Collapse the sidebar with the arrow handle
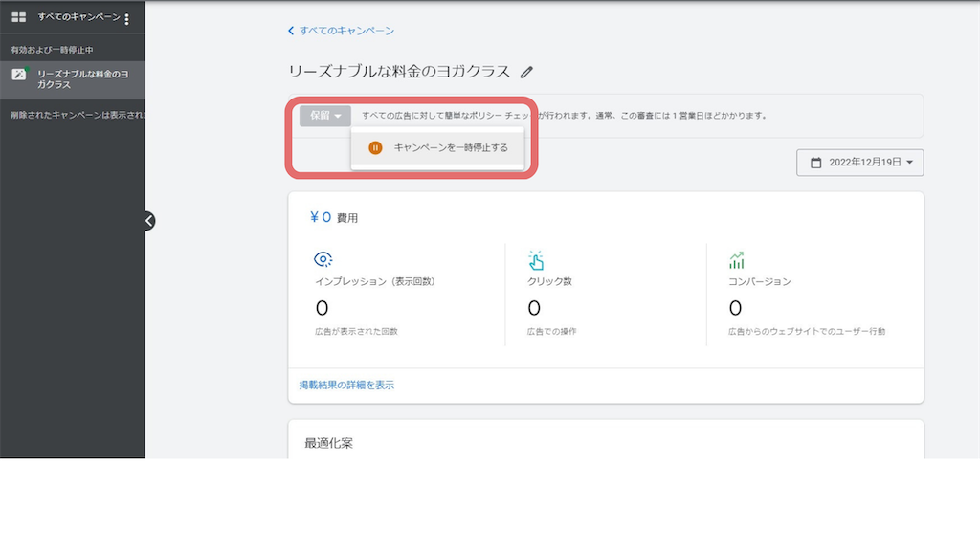This screenshot has height=551, width=980. click(148, 221)
